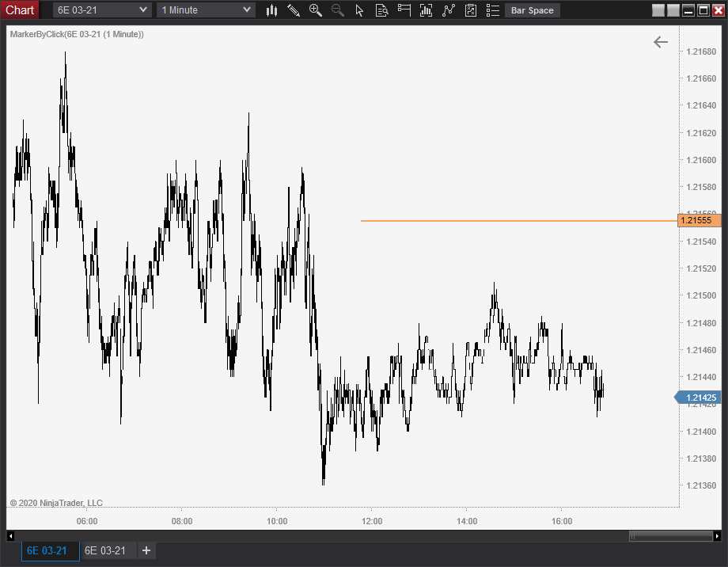Open the data box icon
The width and height of the screenshot is (728, 567).
(381, 10)
